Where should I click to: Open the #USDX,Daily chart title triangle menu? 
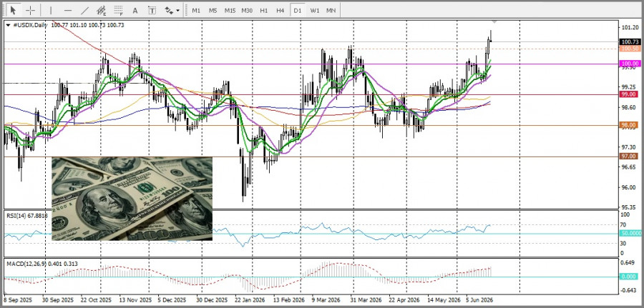click(x=8, y=25)
